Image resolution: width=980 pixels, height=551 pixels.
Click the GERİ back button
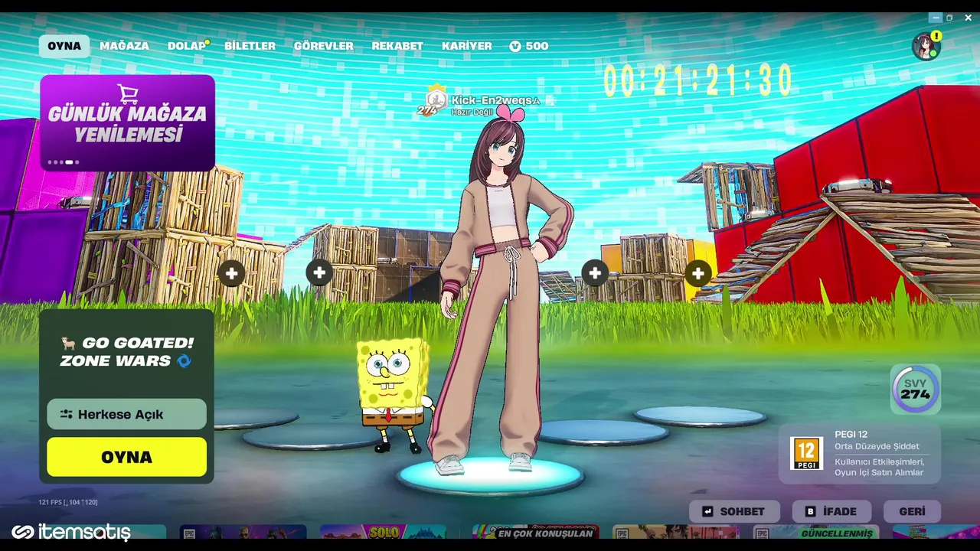(912, 511)
